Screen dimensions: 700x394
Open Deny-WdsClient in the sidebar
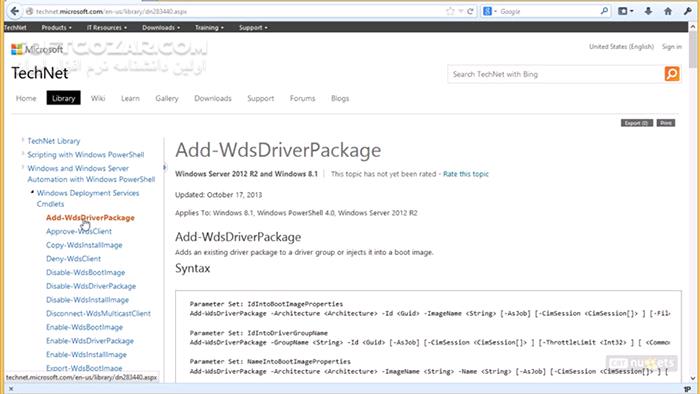point(73,259)
